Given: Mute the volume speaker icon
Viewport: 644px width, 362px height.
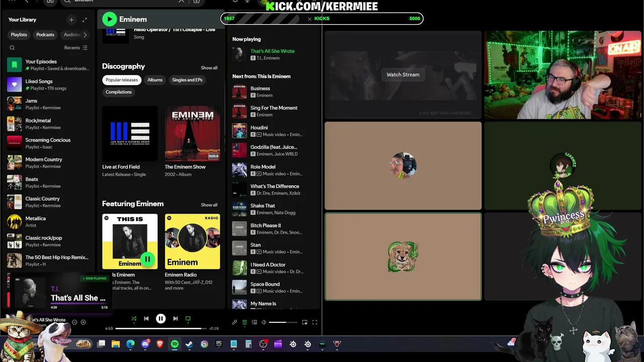Looking at the screenshot, I should [264, 322].
